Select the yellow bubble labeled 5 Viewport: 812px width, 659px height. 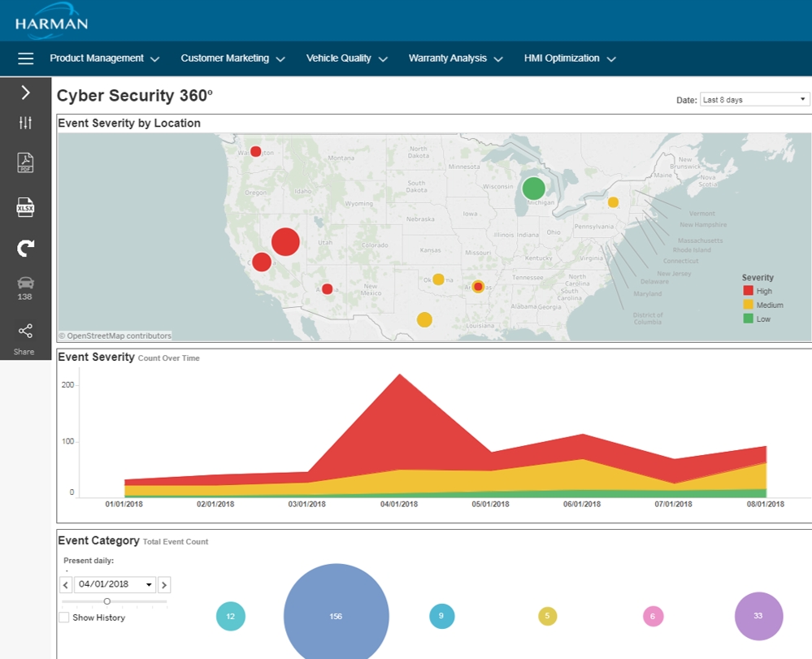point(547,616)
